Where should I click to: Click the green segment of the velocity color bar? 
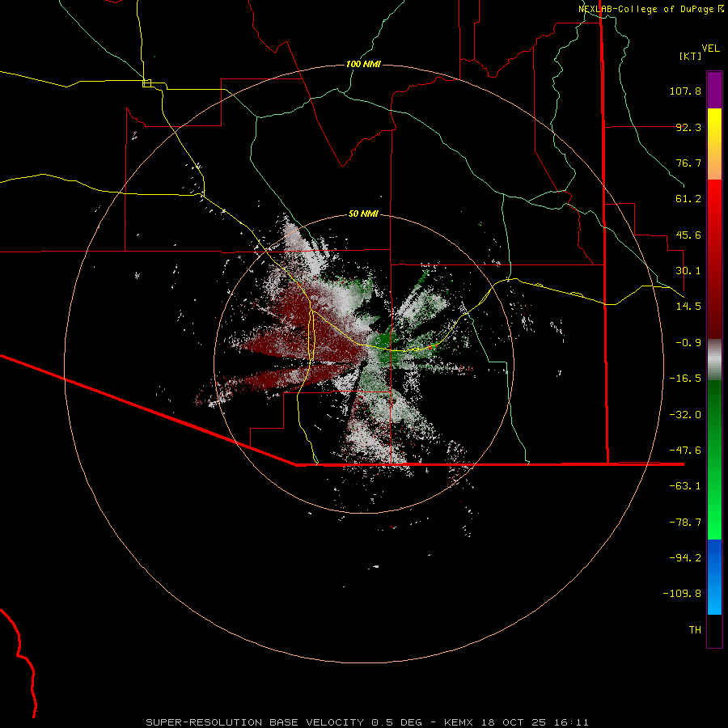pyautogui.click(x=714, y=459)
